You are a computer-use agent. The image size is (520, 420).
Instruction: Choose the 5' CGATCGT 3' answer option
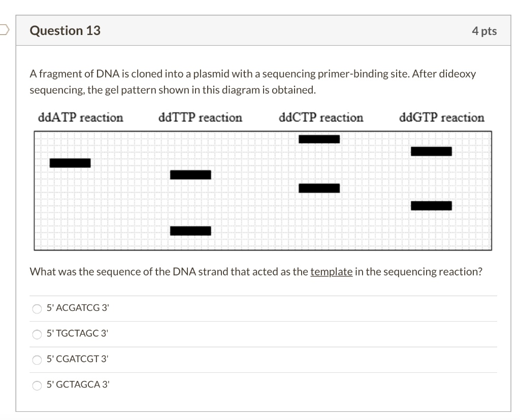tap(37, 360)
